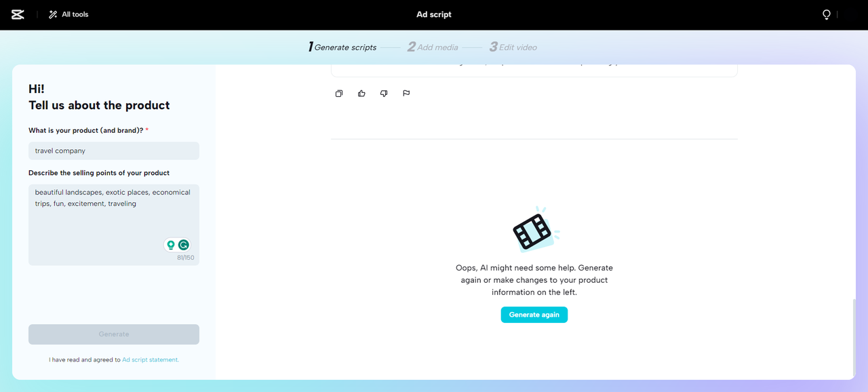Flag the generated script as inappropriate
The image size is (868, 392).
tap(406, 93)
